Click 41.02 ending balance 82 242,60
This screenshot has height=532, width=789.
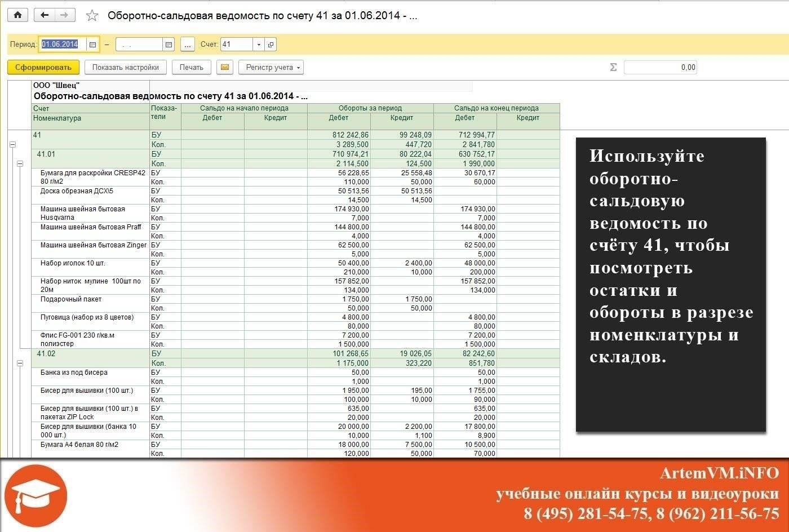[479, 354]
